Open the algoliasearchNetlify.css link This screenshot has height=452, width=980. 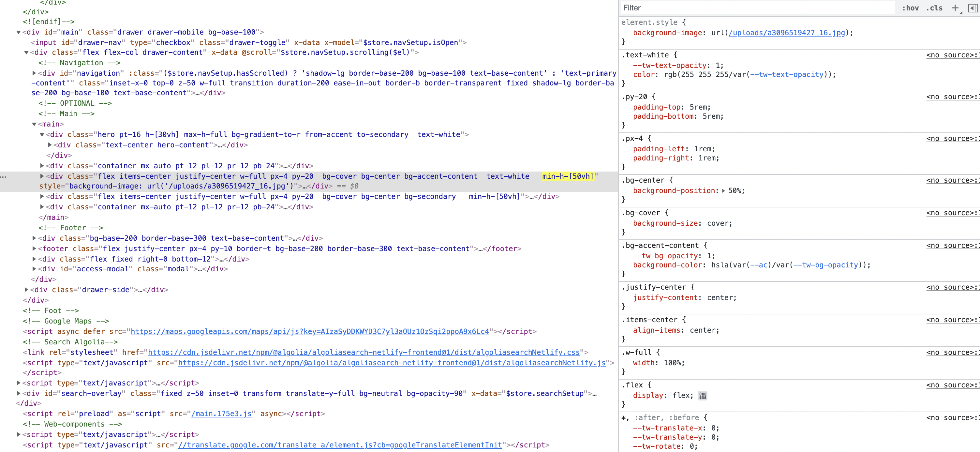[364, 352]
